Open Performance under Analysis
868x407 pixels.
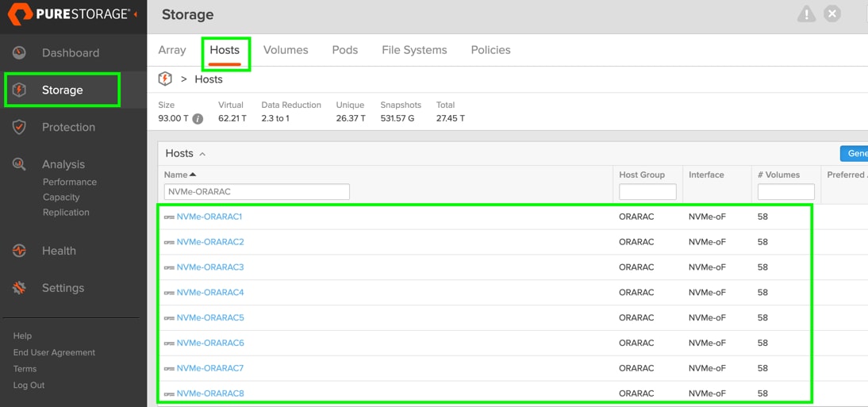click(70, 182)
